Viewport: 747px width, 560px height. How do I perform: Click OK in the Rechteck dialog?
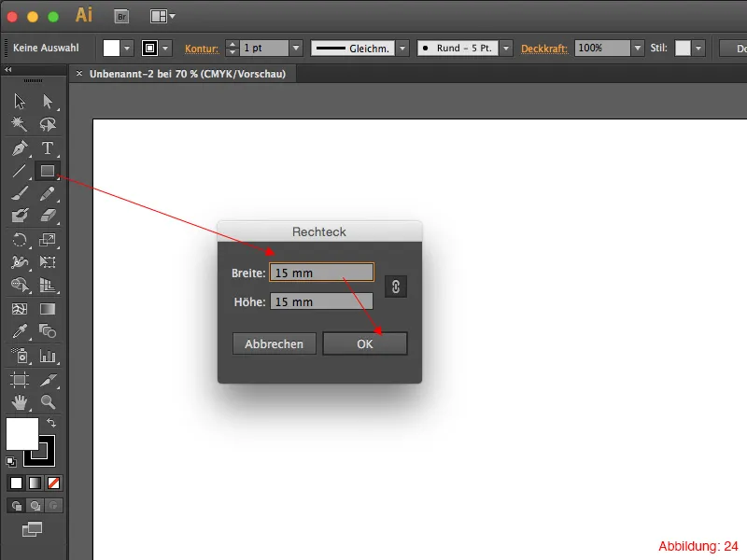[x=365, y=343]
